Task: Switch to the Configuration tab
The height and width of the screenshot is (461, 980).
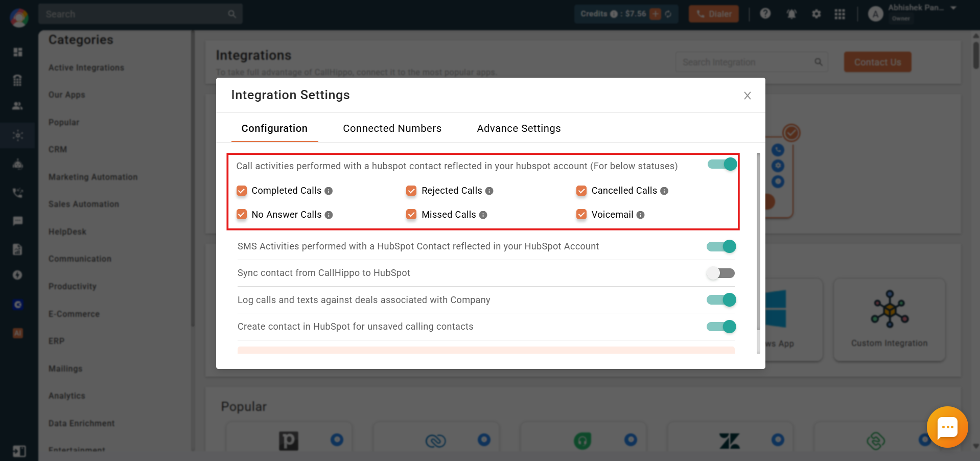Action: (x=274, y=128)
